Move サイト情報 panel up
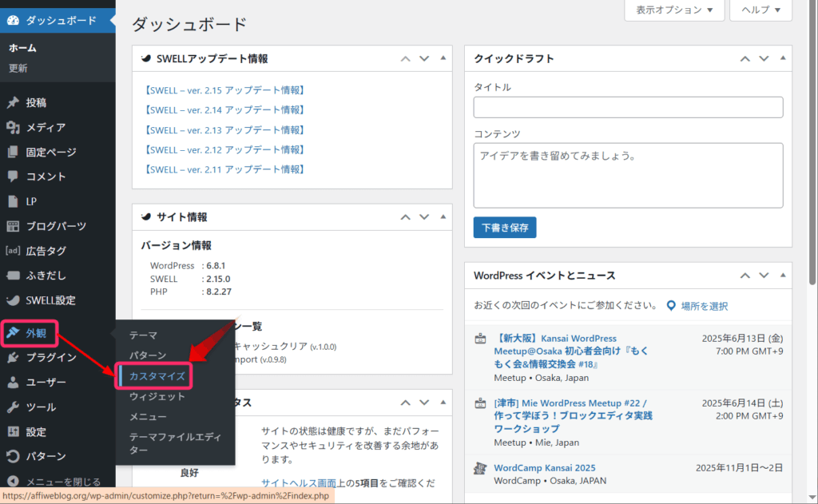818x504 pixels. (x=405, y=217)
